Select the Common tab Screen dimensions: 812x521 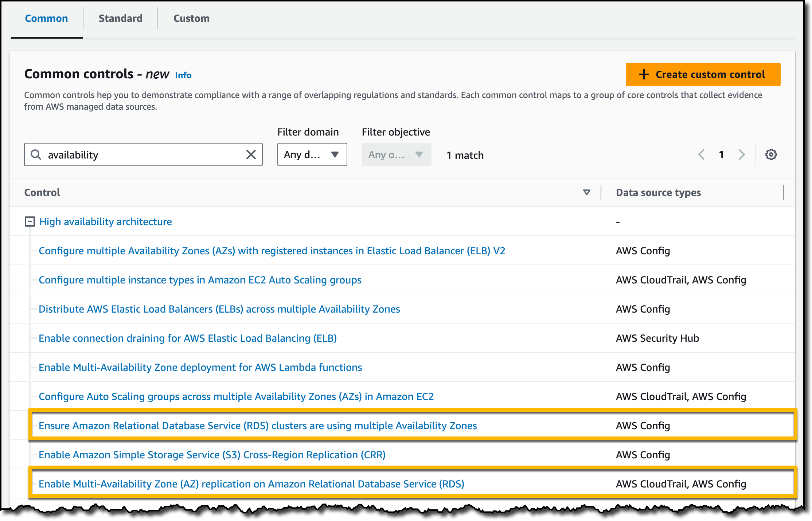point(46,18)
